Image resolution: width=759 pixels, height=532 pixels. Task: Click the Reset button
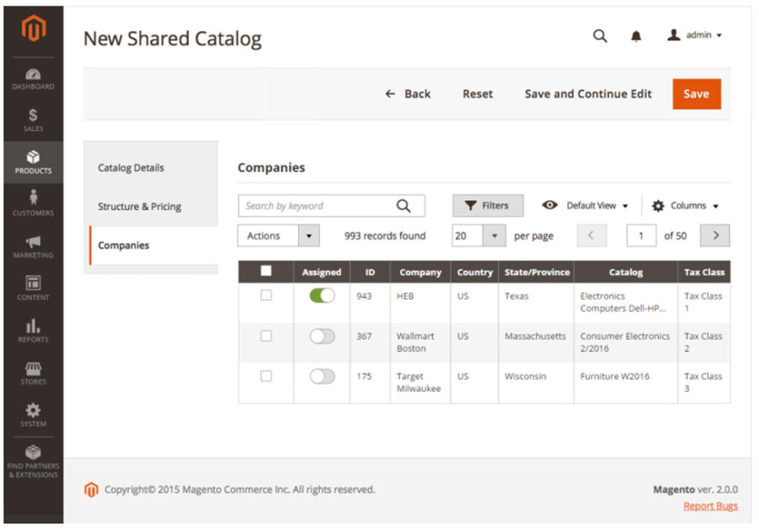tap(477, 94)
